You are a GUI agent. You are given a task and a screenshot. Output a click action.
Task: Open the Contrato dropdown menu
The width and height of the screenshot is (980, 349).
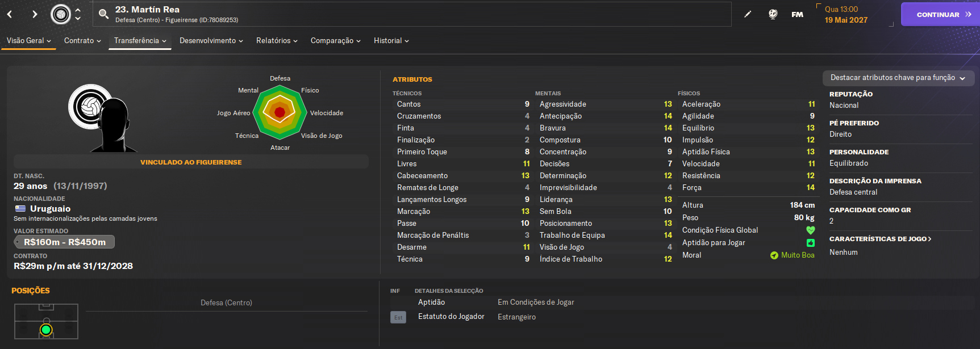click(x=82, y=41)
